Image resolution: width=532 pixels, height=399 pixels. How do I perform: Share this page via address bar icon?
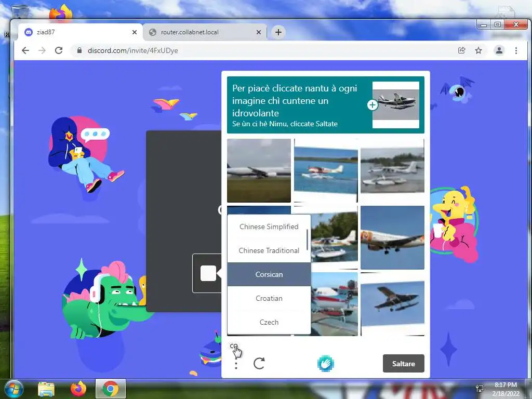(x=461, y=50)
